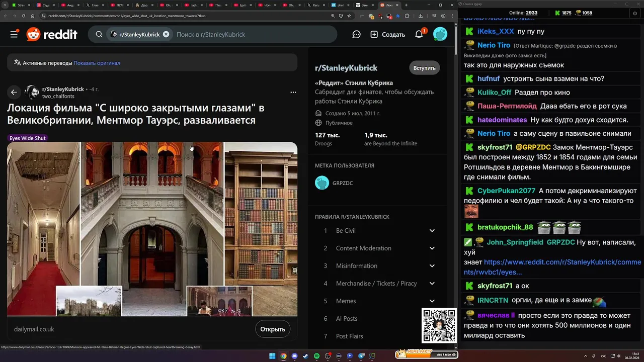This screenshot has height=362, width=644.
Task: Go back using post back arrow
Action: pyautogui.click(x=14, y=92)
